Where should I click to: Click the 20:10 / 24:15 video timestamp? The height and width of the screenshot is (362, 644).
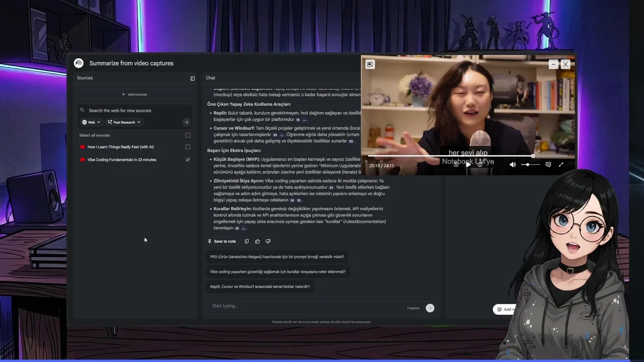pos(382,165)
